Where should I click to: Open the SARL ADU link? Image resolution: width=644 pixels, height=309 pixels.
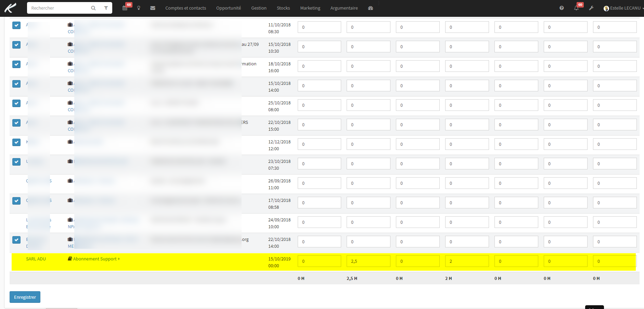click(36, 259)
